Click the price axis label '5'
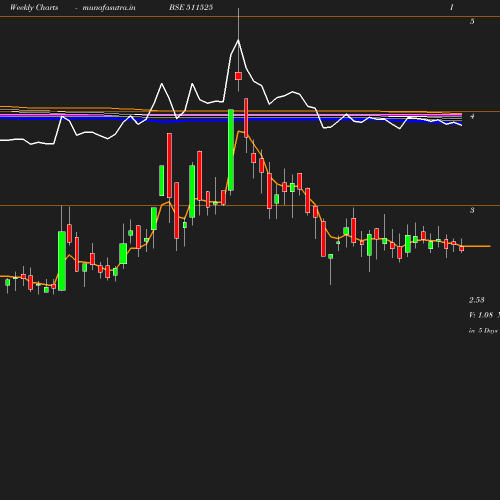 [x=472, y=21]
